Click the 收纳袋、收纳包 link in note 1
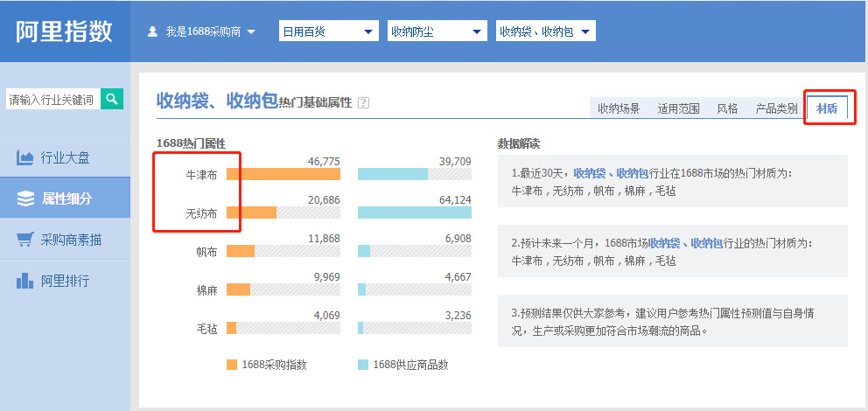Image resolution: width=868 pixels, height=411 pixels. point(611,173)
